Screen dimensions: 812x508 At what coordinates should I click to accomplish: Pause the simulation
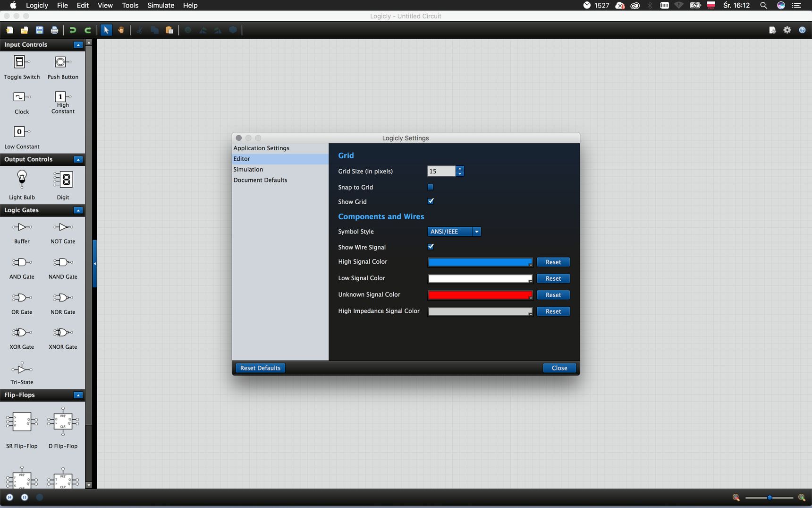pyautogui.click(x=25, y=497)
